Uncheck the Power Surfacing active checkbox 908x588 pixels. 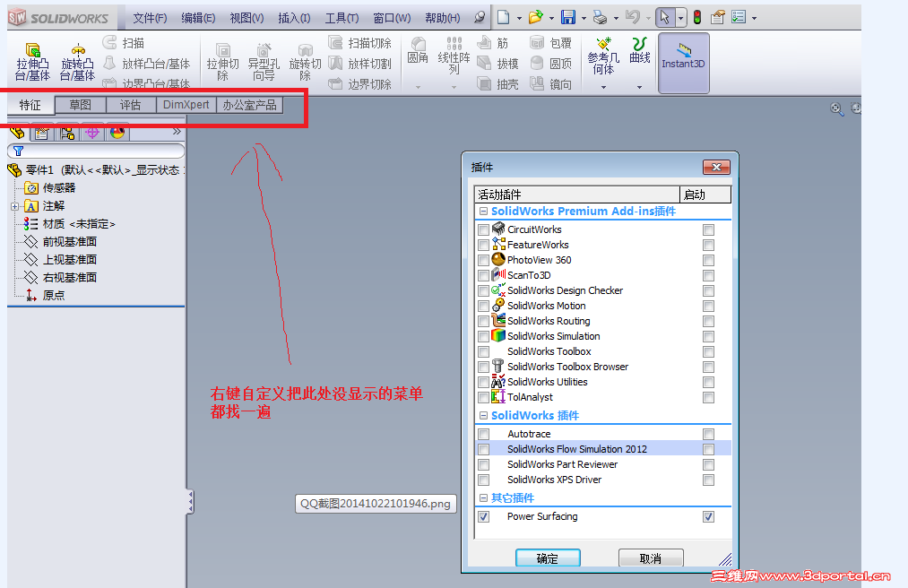(483, 516)
